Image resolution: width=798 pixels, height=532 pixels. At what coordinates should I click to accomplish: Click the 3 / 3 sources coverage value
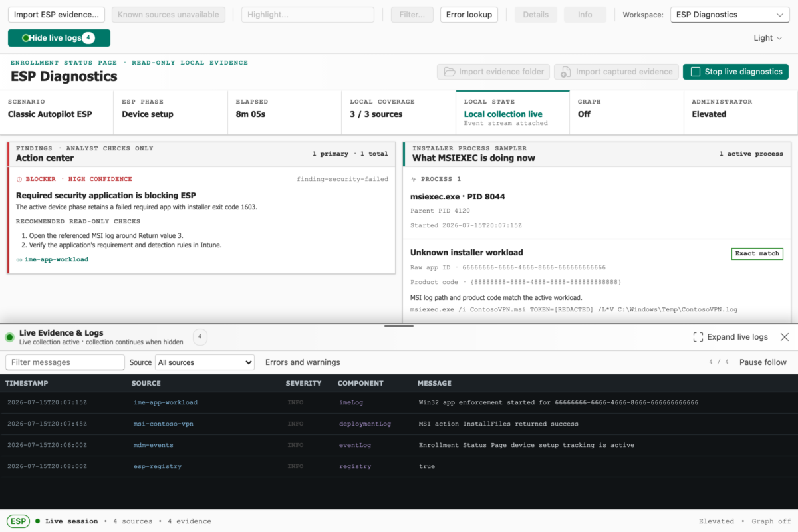[376, 114]
